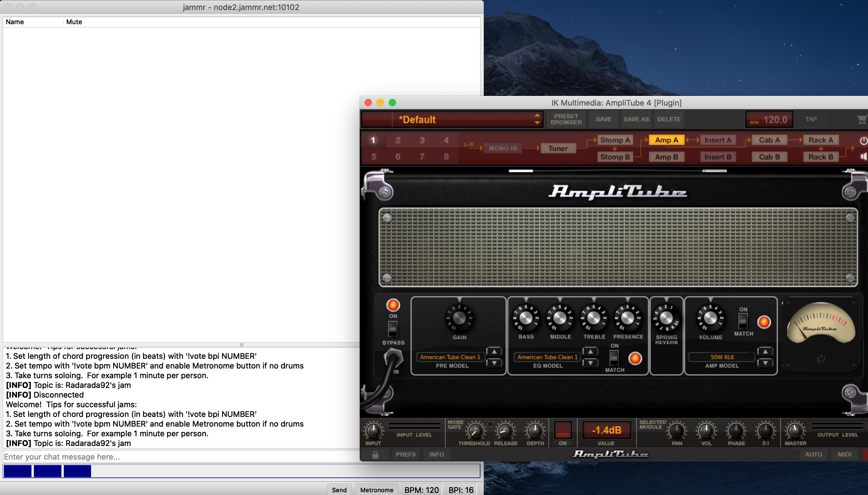Select the Amp A module
The image size is (868, 495).
[x=667, y=140]
